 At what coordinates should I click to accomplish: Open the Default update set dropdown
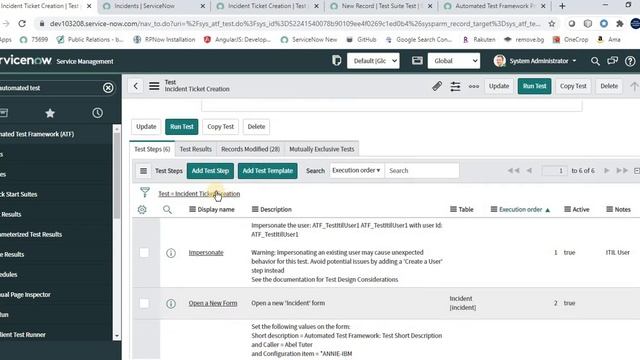coord(373,61)
